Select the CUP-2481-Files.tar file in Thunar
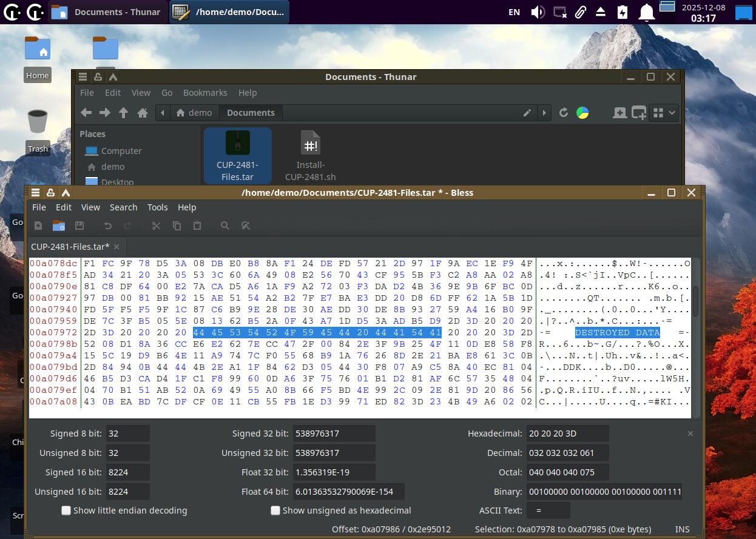Screen dimensions: 756x539 click(237, 155)
